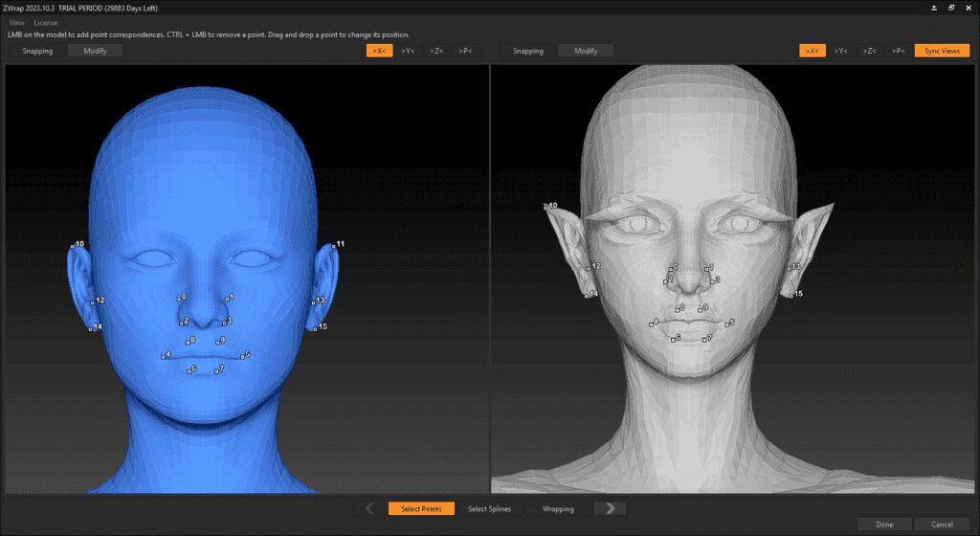Click the Cancel button

941,524
